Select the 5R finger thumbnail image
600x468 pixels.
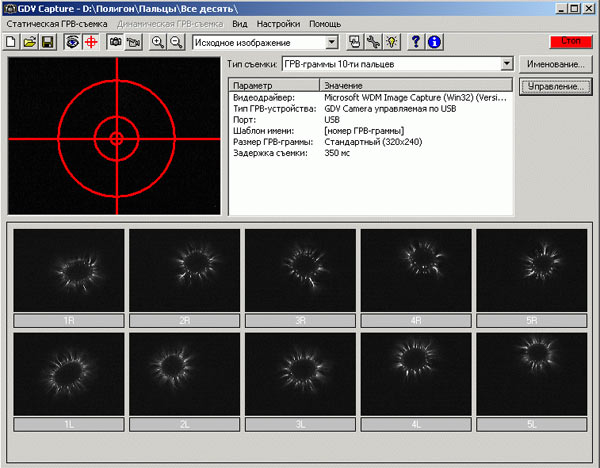(x=532, y=270)
